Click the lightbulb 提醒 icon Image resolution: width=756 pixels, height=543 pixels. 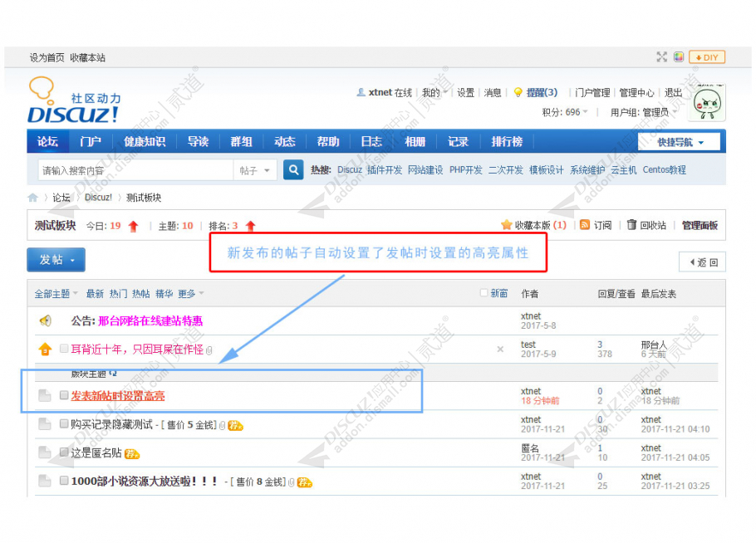tap(518, 92)
